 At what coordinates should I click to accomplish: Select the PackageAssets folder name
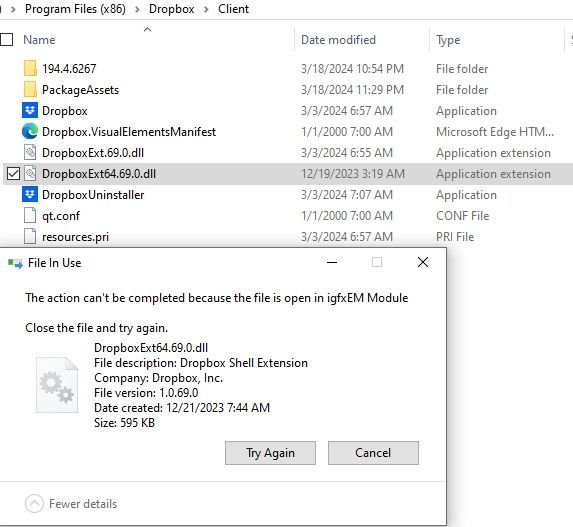tap(80, 90)
